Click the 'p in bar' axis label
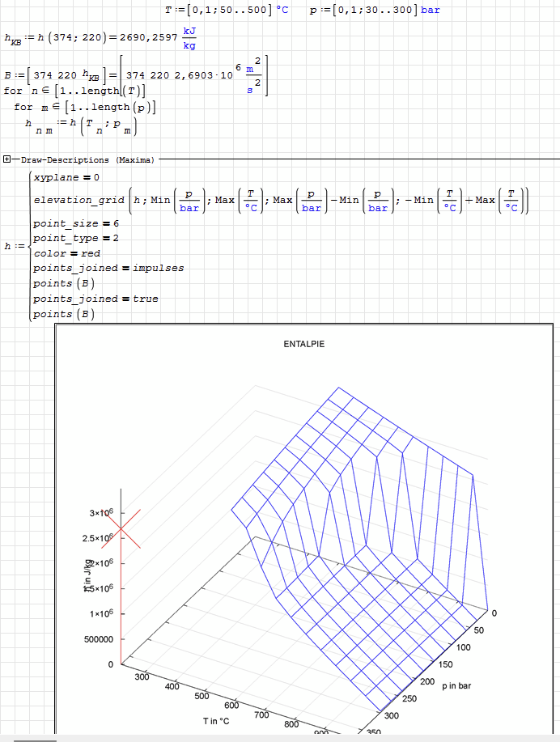Viewport: 560px width, 742px height. tap(459, 685)
